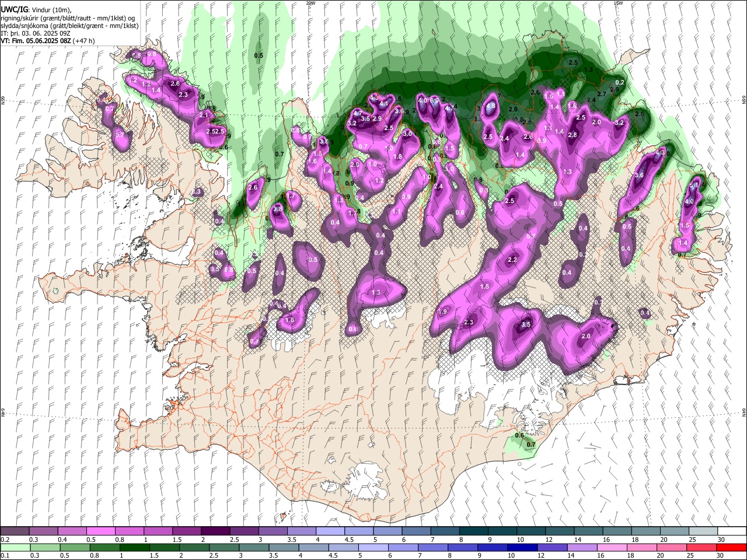Click the snow legend swatch starting at 0.2

click(x=15, y=531)
